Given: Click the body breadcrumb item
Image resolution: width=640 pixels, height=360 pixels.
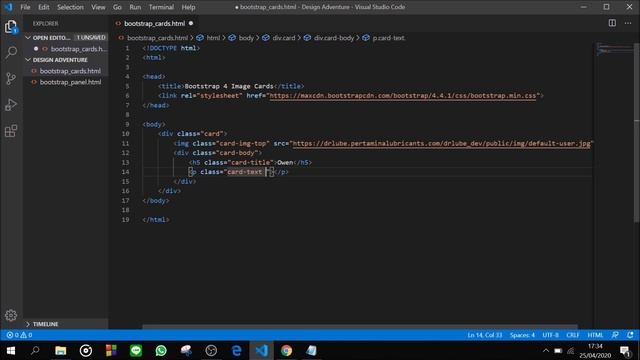Looking at the screenshot, I should pyautogui.click(x=246, y=38).
